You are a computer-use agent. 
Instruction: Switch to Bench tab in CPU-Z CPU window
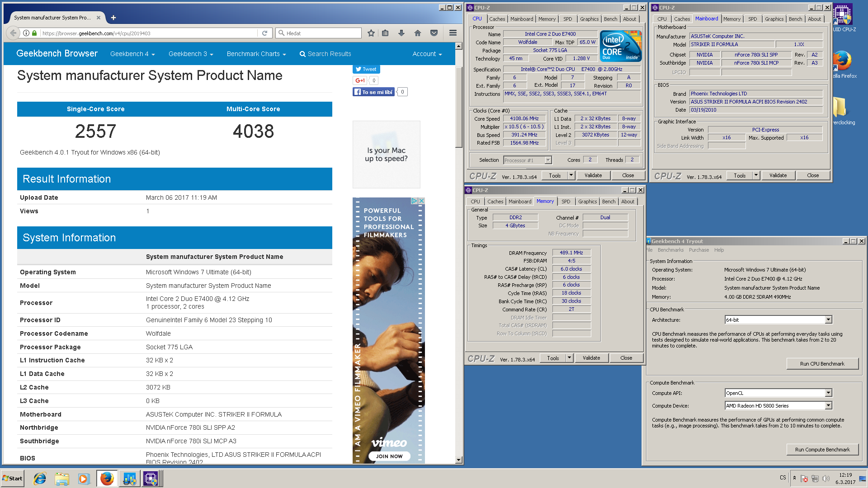coord(610,19)
